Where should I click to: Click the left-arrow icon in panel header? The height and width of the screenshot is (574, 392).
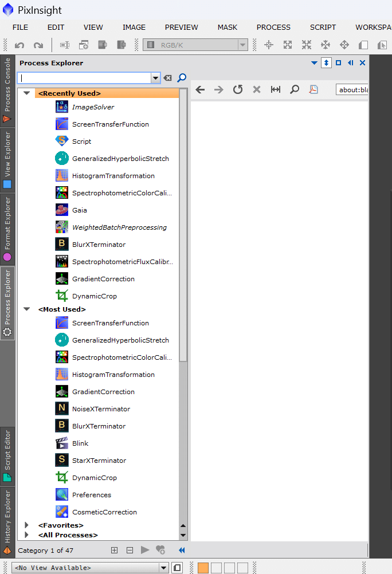tap(351, 63)
